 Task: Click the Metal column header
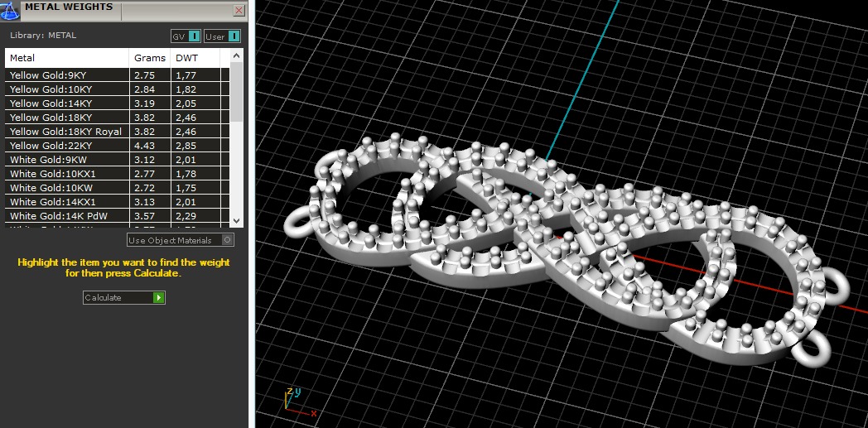pyautogui.click(x=67, y=58)
